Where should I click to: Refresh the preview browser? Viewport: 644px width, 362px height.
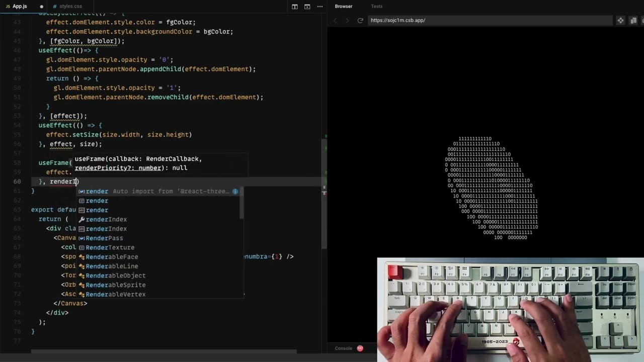(x=360, y=21)
